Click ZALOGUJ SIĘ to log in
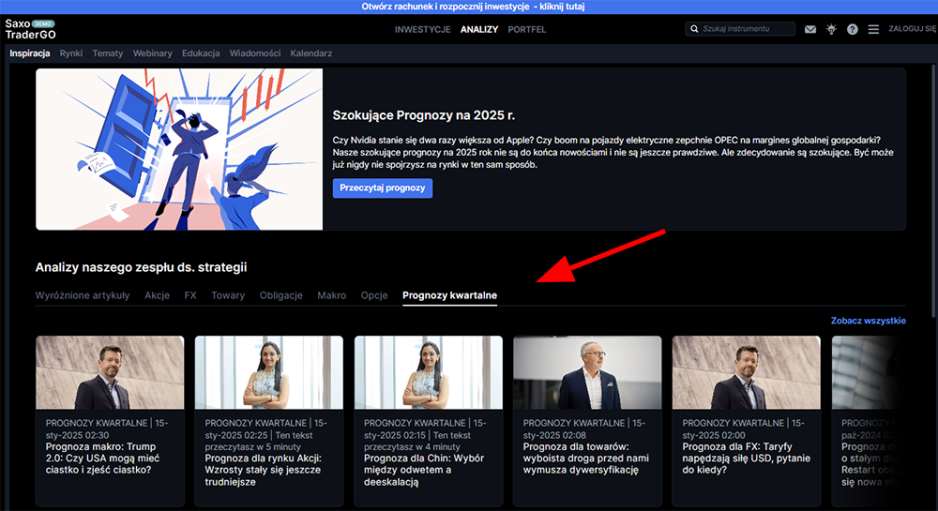Image resolution: width=938 pixels, height=511 pixels. 911,30
